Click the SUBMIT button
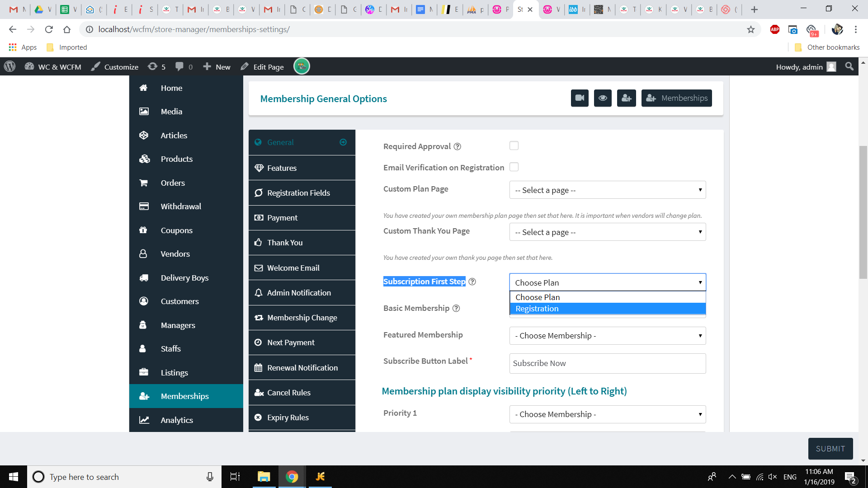Viewport: 868px width, 488px height. (x=830, y=449)
